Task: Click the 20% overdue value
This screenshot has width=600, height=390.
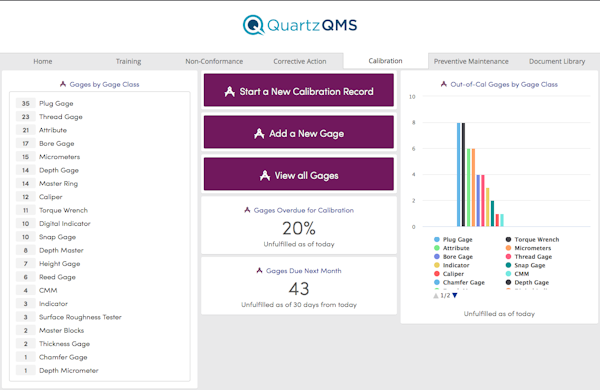Action: (299, 228)
